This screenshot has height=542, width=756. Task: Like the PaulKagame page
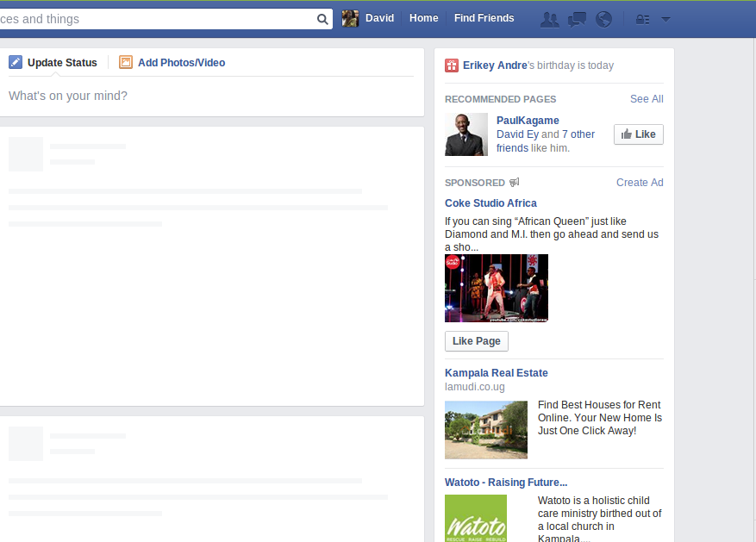[x=639, y=134]
